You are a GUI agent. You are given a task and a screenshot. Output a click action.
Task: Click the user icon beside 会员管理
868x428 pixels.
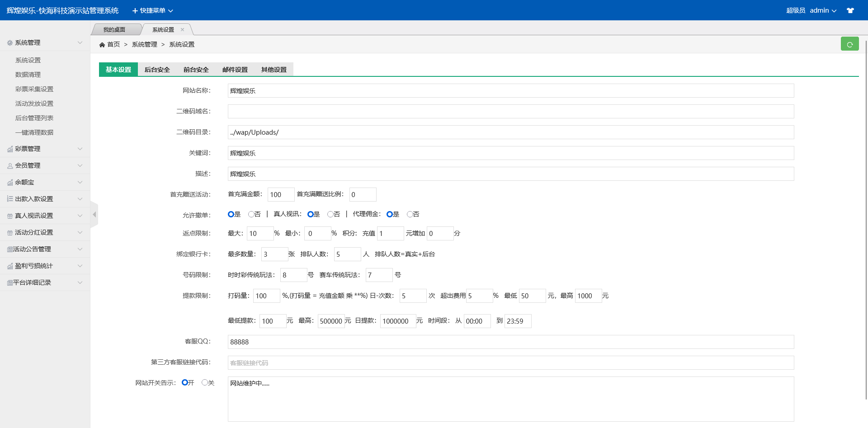click(x=10, y=166)
